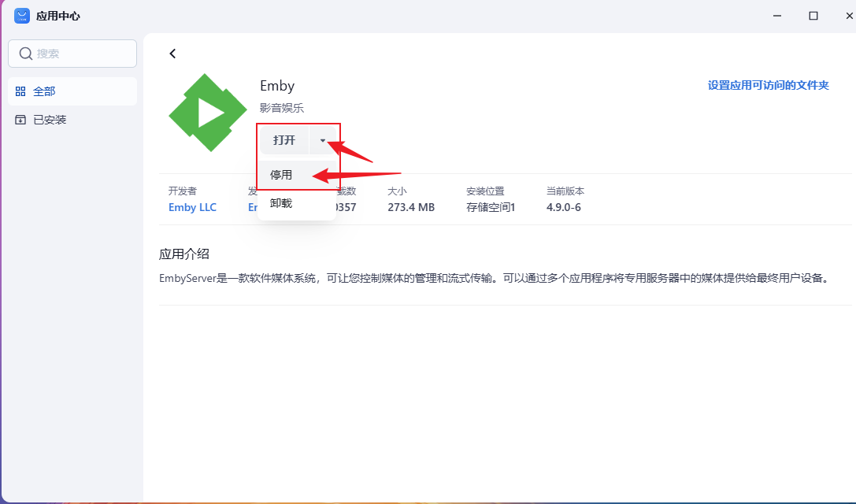This screenshot has height=504, width=856.
Task: Close the 应用中心 window
Action: click(849, 16)
